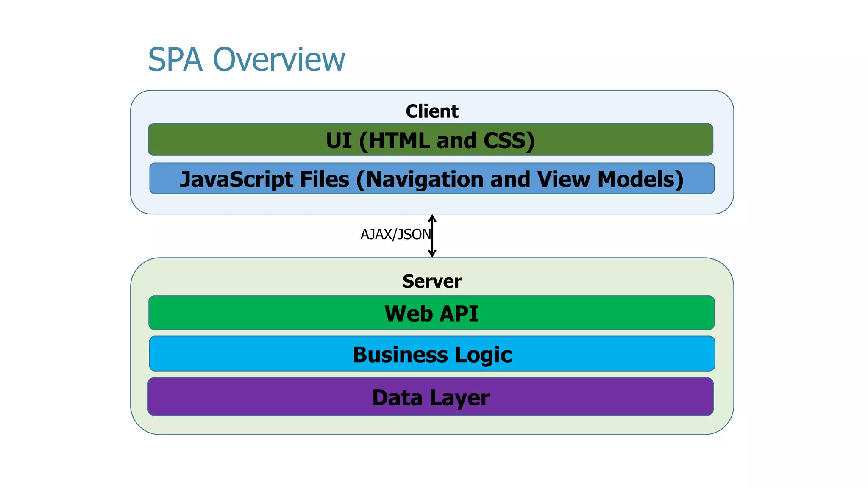Click the UI (HTML and CSS) box
The height and width of the screenshot is (488, 868).
coord(430,140)
